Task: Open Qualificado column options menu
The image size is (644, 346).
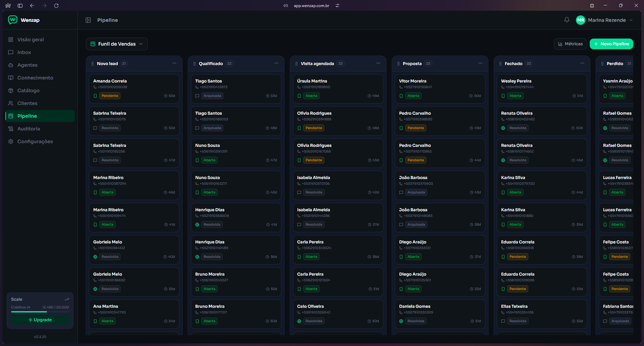Action: point(276,63)
